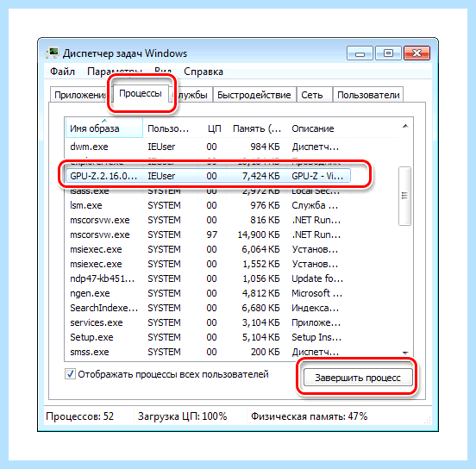Switch to the Быстродействие tab
476x469 pixels.
point(254,95)
